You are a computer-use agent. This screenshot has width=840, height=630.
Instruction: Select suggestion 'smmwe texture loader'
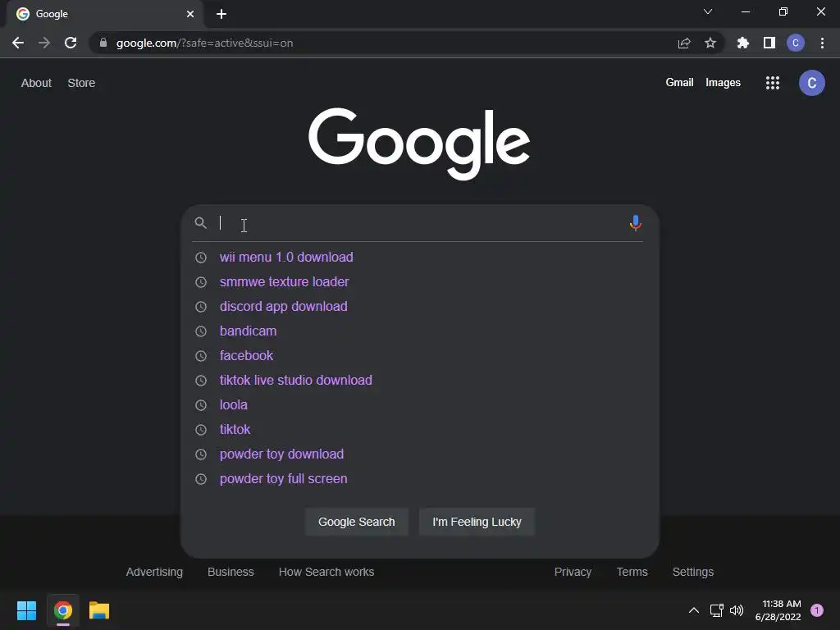[284, 282]
